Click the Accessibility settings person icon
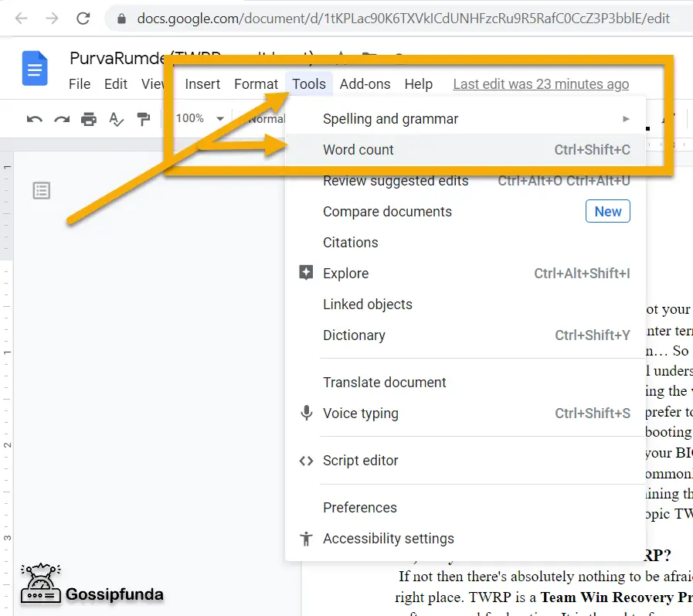This screenshot has width=693, height=616. coord(306,539)
